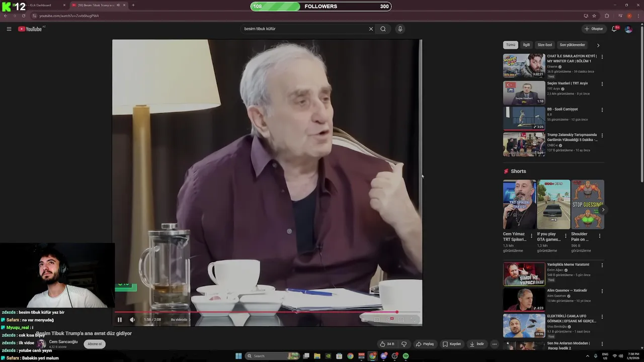Screen dimensions: 644x362
Task: Open the YouTube hamburger guide menu
Action: [9, 29]
